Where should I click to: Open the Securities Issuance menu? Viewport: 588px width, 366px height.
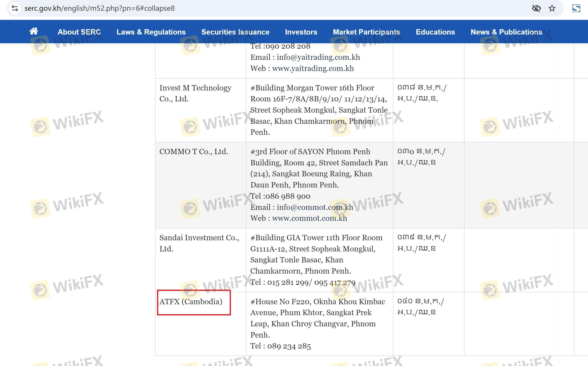[x=235, y=32]
